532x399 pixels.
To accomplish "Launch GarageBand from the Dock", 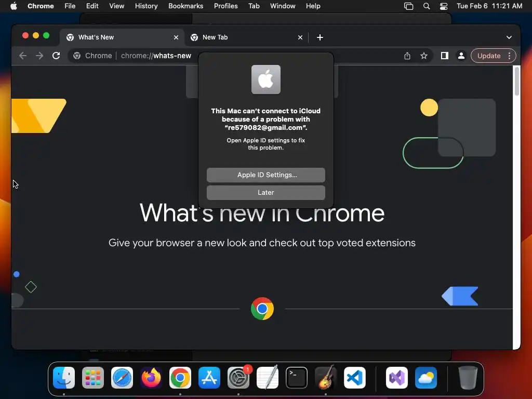I will (326, 378).
